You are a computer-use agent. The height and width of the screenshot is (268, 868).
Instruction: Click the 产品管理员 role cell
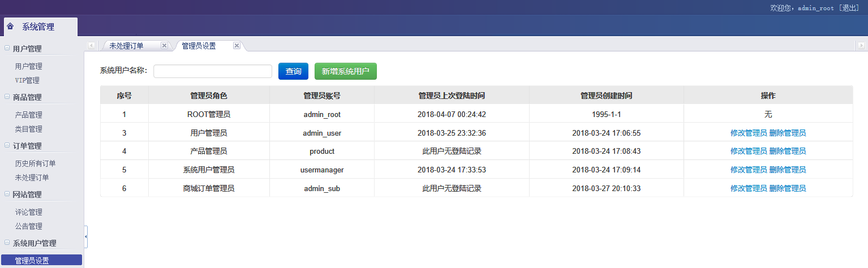[209, 151]
